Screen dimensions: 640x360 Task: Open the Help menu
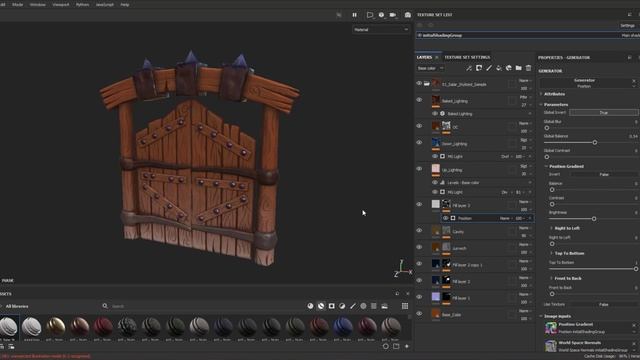(x=125, y=4)
